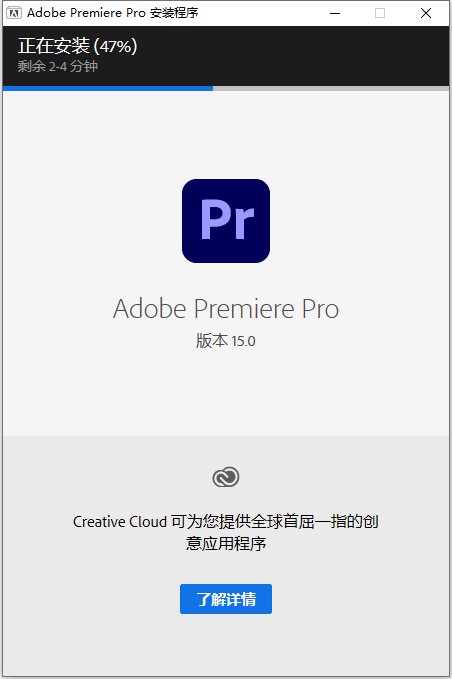Click the large Adobe Premiere Pro product heading
This screenshot has height=679, width=452.
click(x=226, y=308)
